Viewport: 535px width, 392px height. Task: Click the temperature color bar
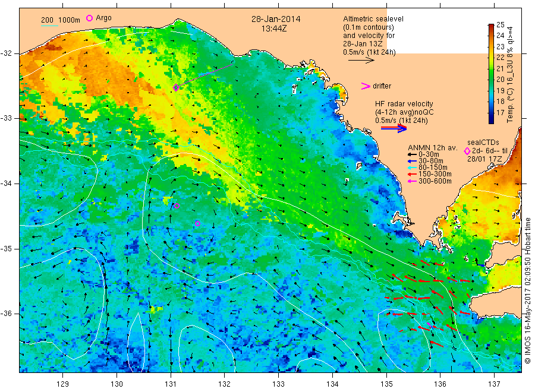tap(491, 74)
